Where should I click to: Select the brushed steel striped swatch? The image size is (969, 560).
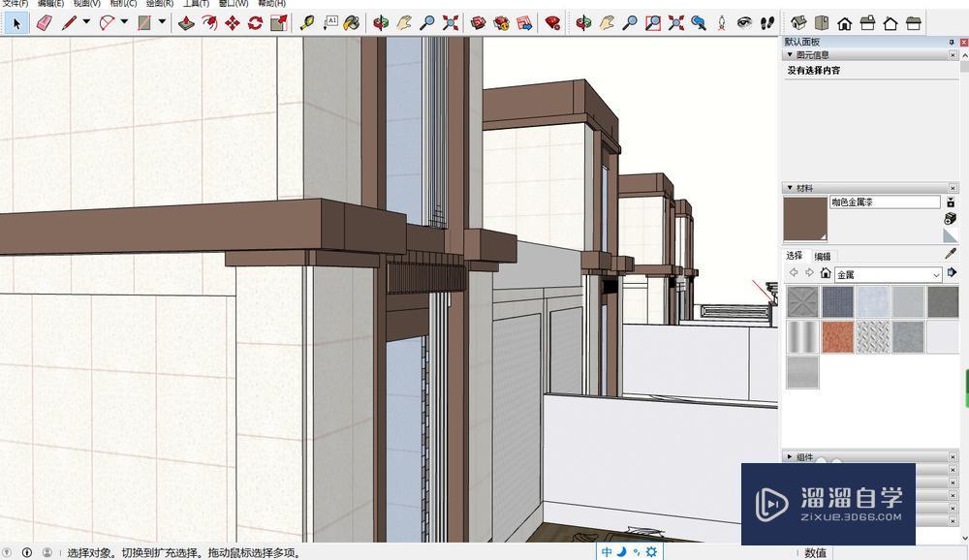(802, 337)
